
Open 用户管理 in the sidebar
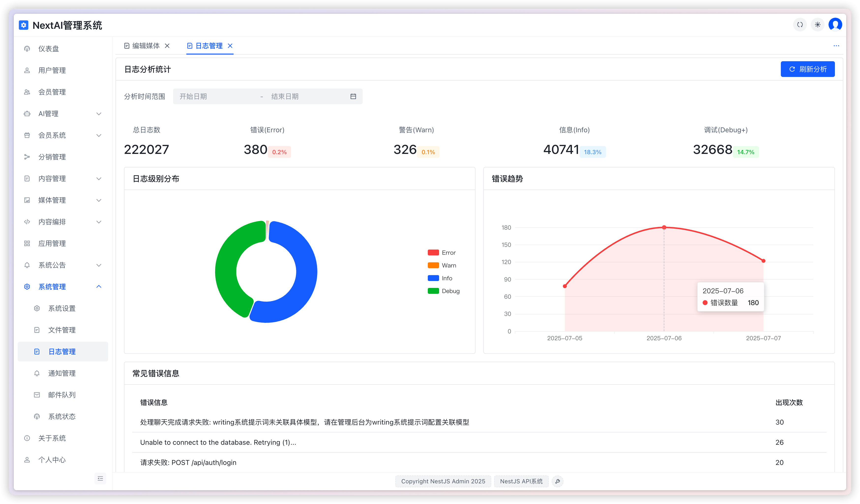tap(63, 70)
